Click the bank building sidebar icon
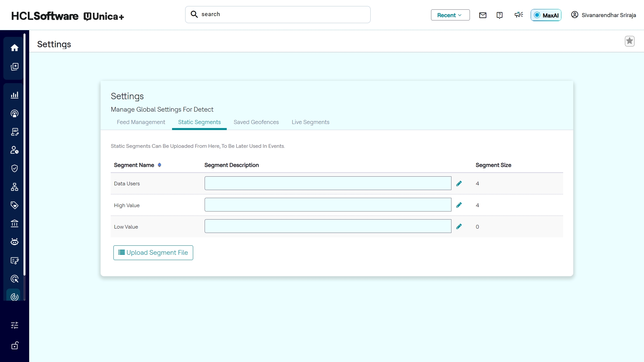 tap(14, 224)
